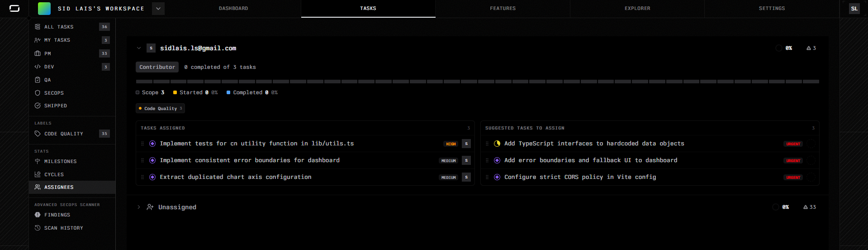Click the segmented task progress bar
This screenshot has width=868, height=250.
477,82
